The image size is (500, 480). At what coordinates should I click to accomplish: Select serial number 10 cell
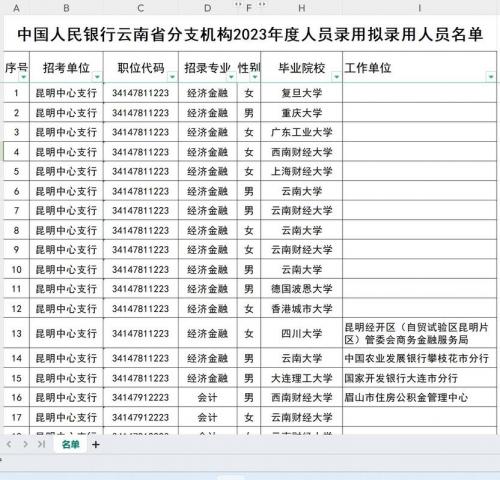pos(16,269)
